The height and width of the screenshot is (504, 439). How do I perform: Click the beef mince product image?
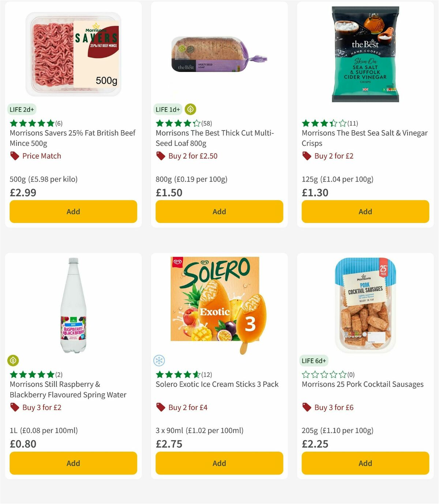(73, 53)
